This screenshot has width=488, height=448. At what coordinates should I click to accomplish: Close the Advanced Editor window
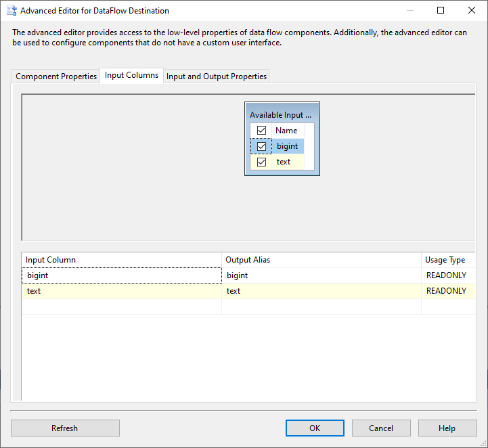click(x=472, y=11)
